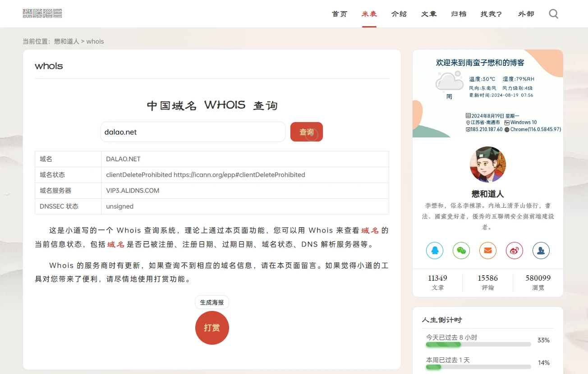Screen dimensions: 588x374
Task: Click the QQ penguin contact icon
Action: click(435, 251)
